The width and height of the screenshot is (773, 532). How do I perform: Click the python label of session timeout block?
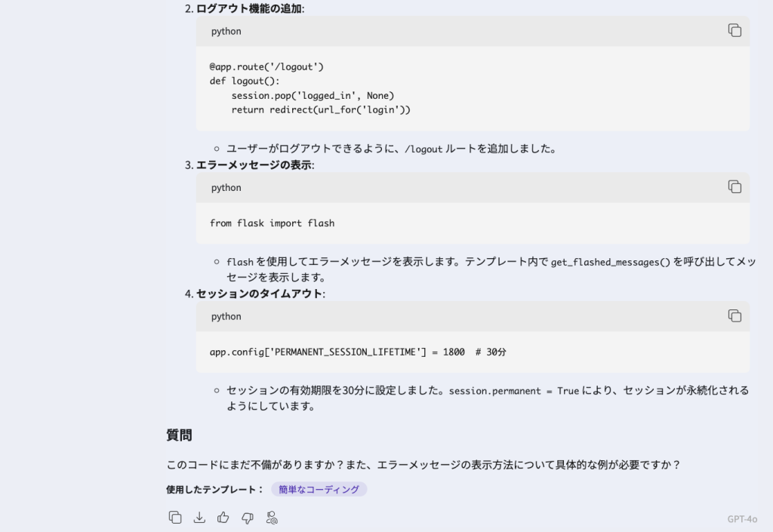point(226,317)
